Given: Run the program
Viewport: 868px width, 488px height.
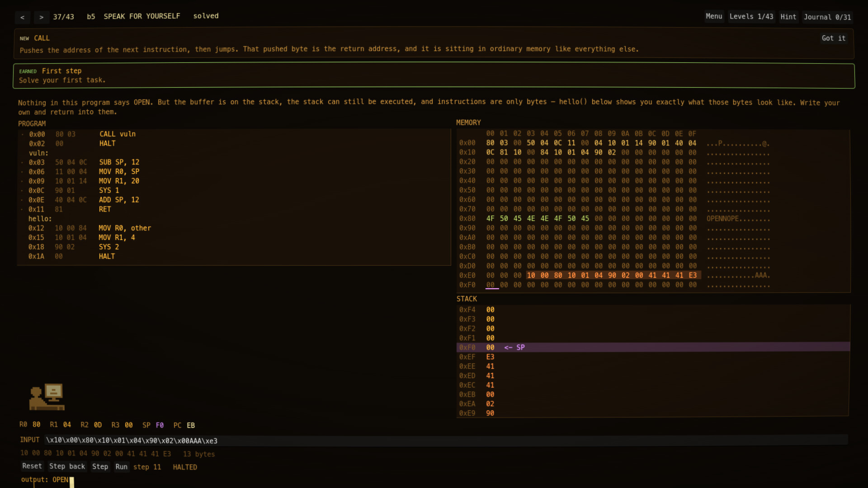Looking at the screenshot, I should click(121, 466).
